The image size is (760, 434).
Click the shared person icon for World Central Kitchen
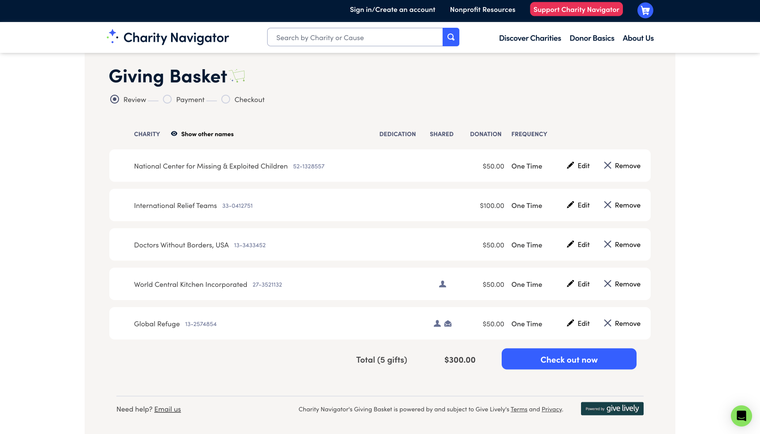coord(443,284)
